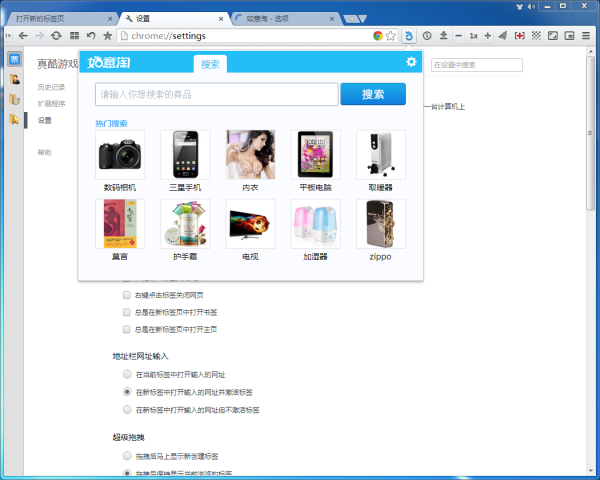This screenshot has height=480, width=600.
Task: Open the 数码相机 product thumbnail
Action: (120, 154)
